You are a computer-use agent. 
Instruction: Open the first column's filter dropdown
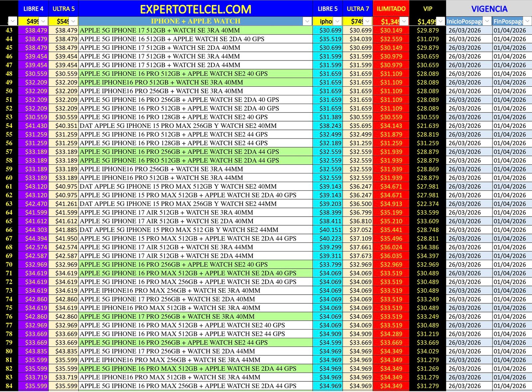[13, 21]
